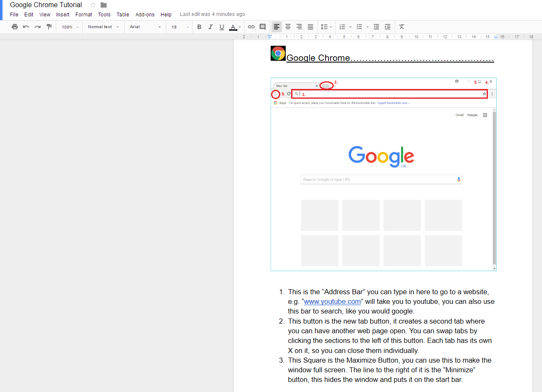
Task: Redo the last undone action
Action: click(37, 27)
